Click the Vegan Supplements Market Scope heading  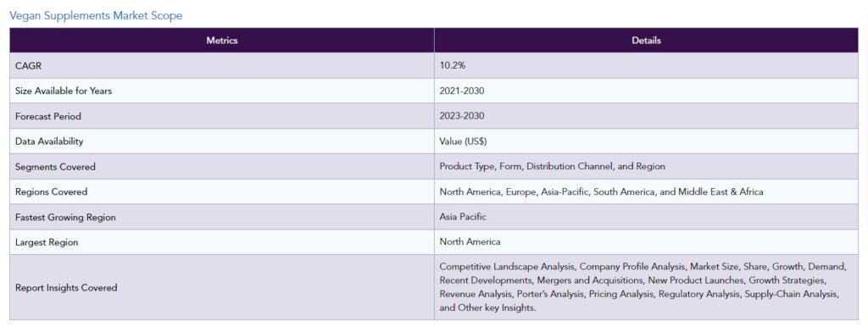(96, 15)
